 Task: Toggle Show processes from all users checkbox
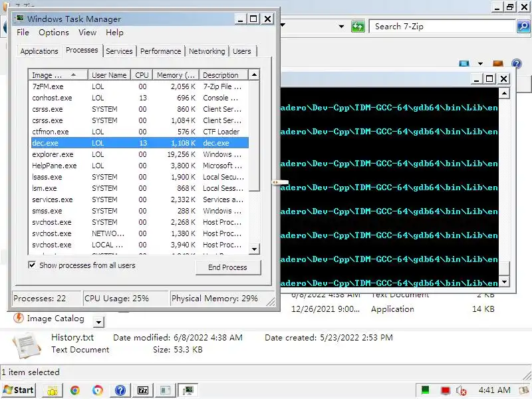(32, 265)
